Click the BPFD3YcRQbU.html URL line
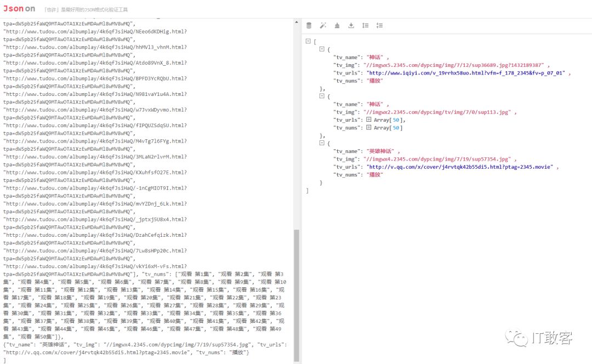The width and height of the screenshot is (592, 364). (x=95, y=78)
